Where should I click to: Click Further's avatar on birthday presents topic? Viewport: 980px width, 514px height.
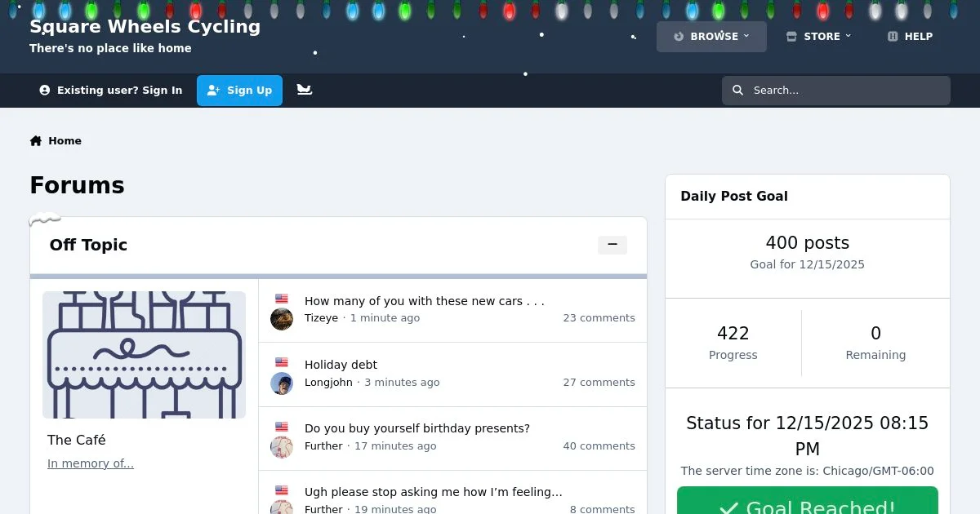pos(282,447)
